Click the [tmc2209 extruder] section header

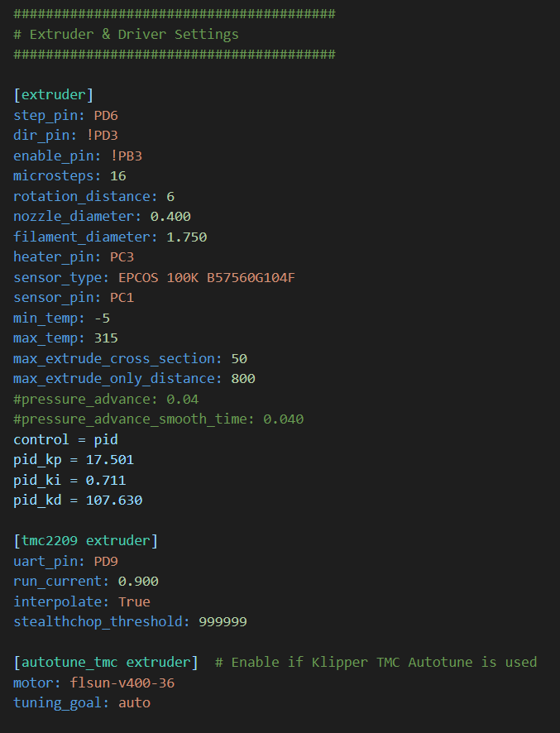(85, 541)
